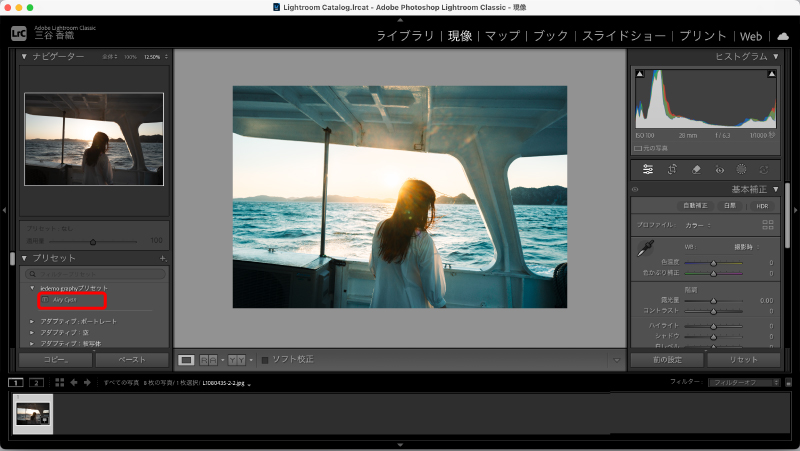Open the Masking tool
This screenshot has height=451, width=800.
[x=742, y=169]
